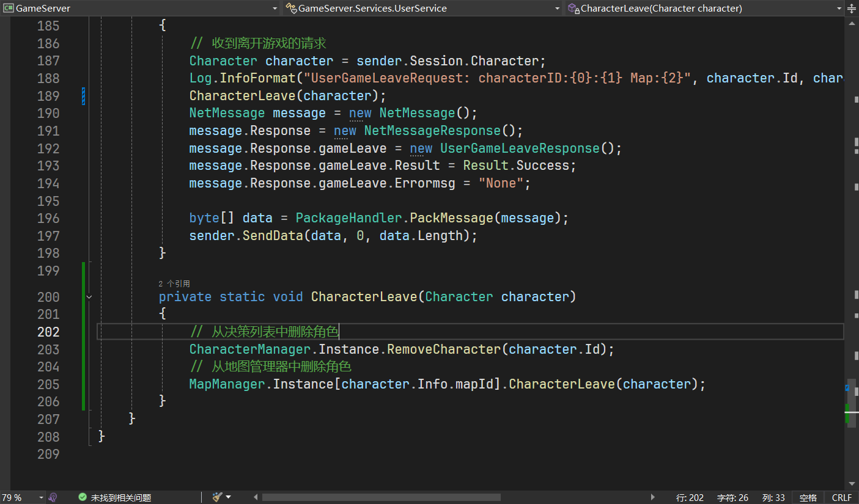Open the code cleanup options dropdown arrow
The height and width of the screenshot is (504, 859).
click(228, 497)
